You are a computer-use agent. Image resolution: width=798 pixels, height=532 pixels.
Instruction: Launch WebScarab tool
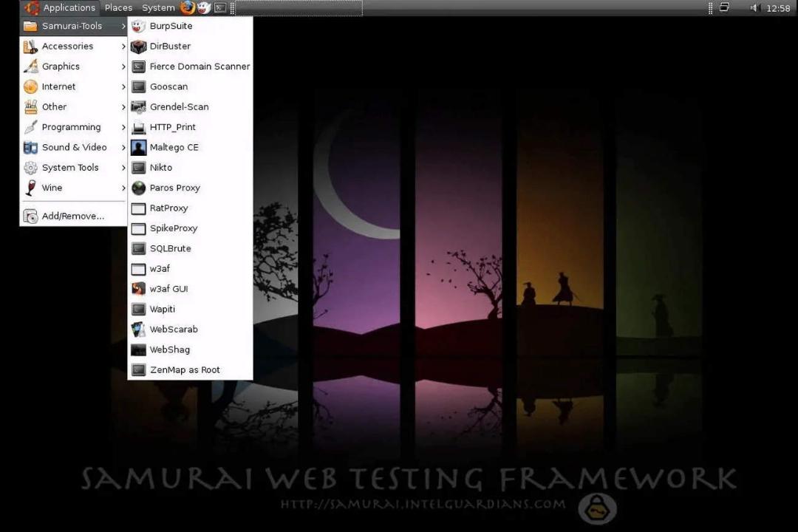[x=190, y=330]
